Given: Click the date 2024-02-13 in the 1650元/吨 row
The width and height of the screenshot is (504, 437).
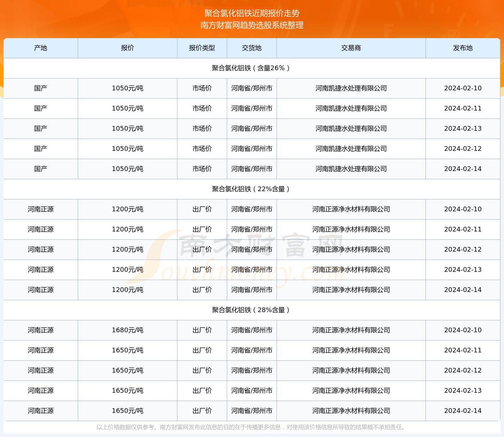Looking at the screenshot, I should coord(463,391).
